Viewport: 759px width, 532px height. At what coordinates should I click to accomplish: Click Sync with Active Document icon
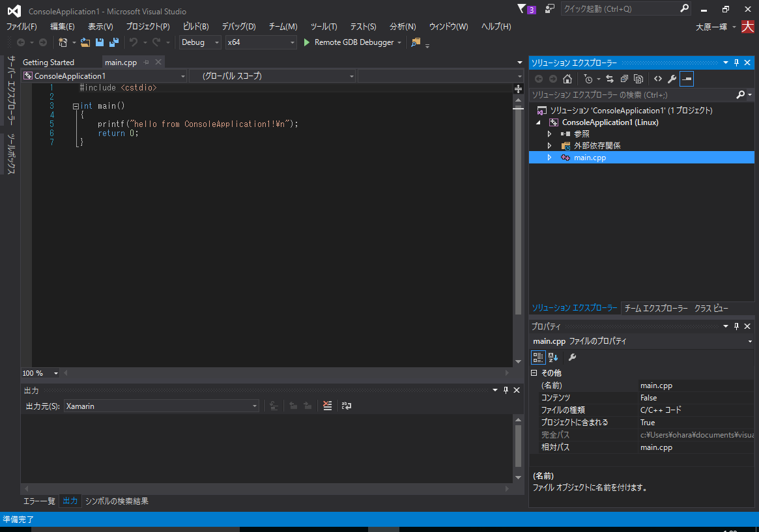click(610, 79)
